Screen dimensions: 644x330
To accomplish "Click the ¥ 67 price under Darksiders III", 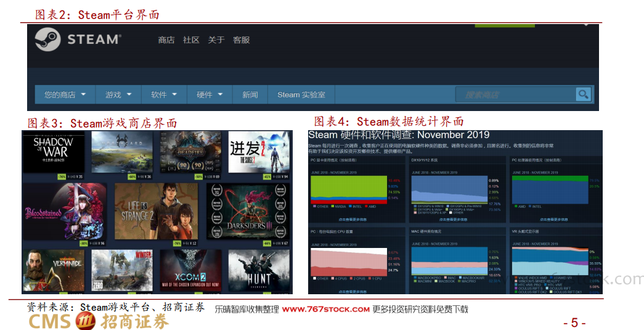I will click(284, 243).
